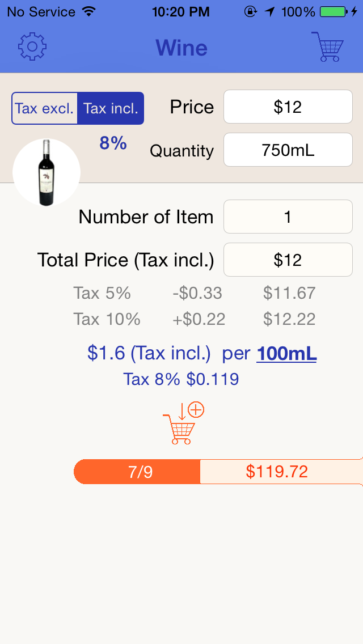The width and height of the screenshot is (363, 644).
Task: Tap the plus badge above the cart
Action: (197, 409)
